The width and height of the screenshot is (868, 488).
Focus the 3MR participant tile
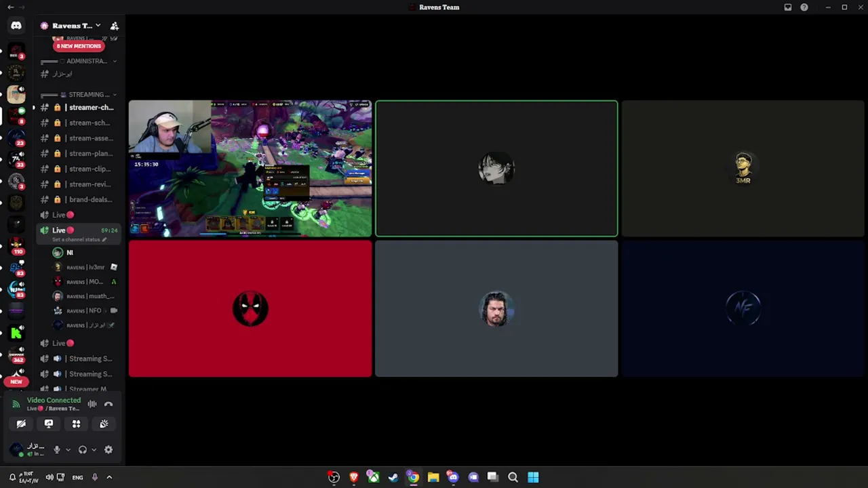[x=743, y=169]
